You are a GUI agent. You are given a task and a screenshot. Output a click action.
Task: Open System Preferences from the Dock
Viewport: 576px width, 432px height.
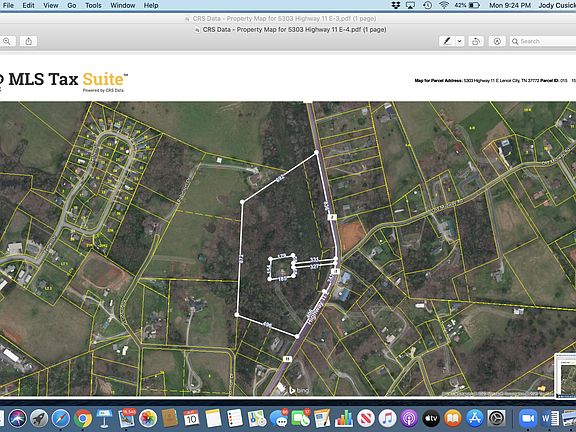[497, 418]
